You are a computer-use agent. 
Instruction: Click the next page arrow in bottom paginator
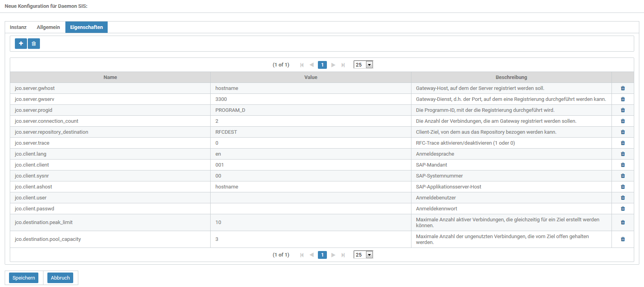[x=333, y=255]
